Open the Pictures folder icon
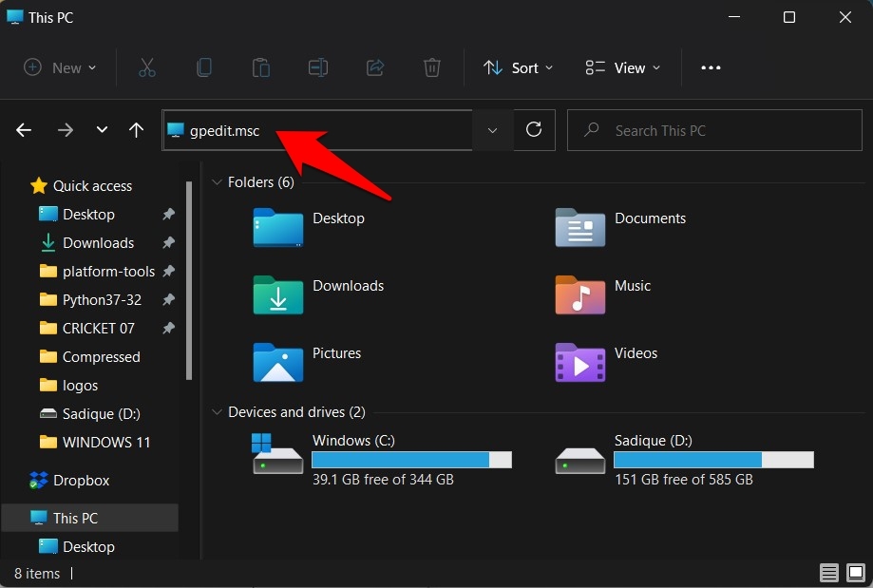Viewport: 873px width, 588px height. click(x=277, y=363)
